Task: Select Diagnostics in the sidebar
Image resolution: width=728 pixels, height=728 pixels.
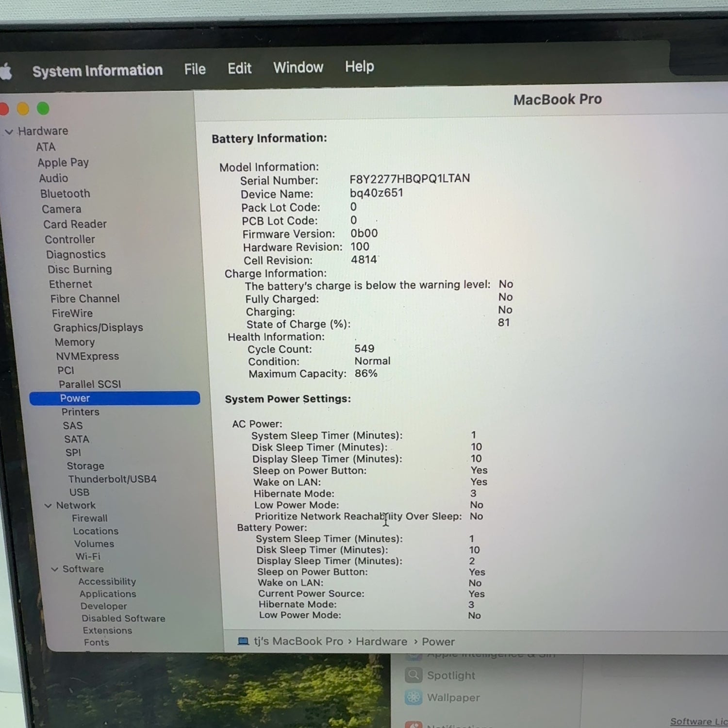Action: (x=76, y=254)
